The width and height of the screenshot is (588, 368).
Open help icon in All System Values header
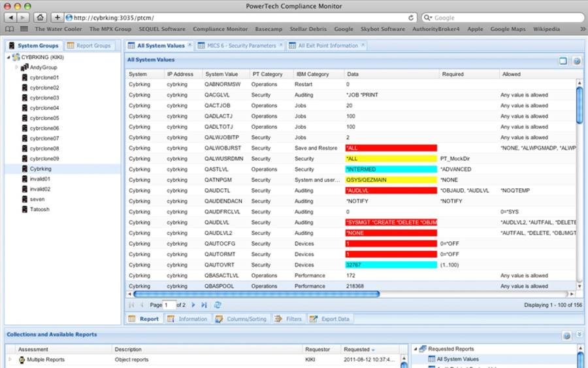577,61
